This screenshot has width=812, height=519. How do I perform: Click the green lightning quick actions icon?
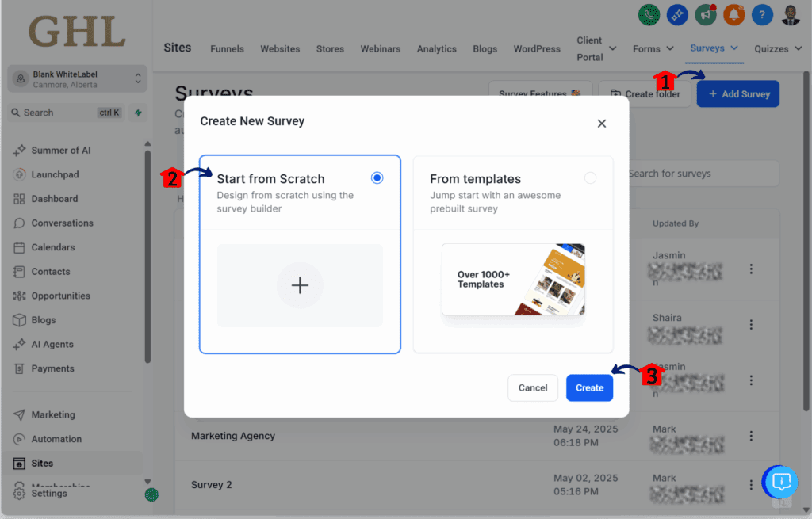point(138,113)
